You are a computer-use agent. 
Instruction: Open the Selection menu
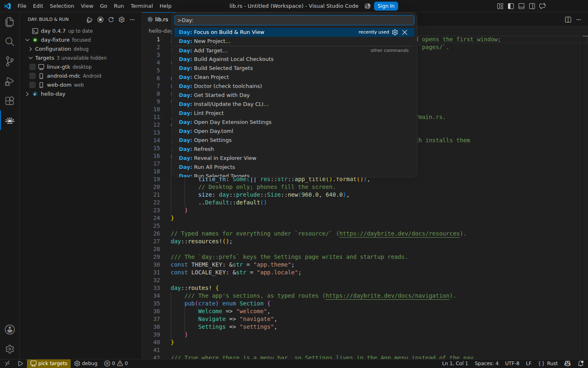(x=62, y=6)
